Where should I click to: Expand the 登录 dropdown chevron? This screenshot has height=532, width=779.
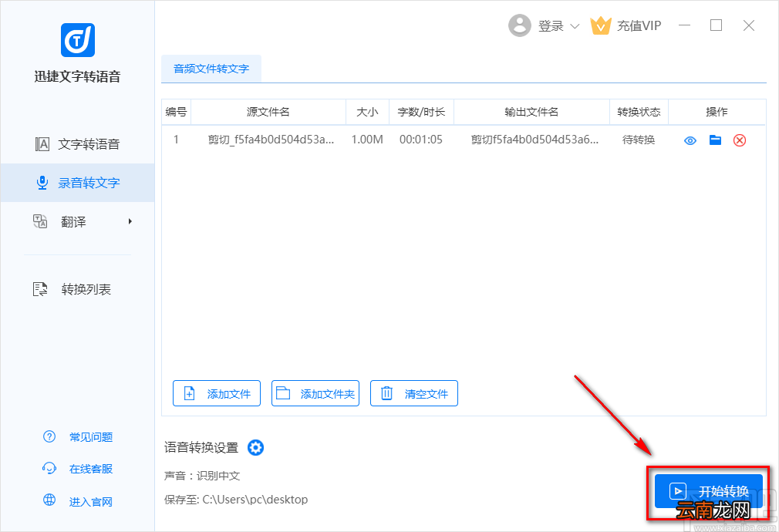575,26
